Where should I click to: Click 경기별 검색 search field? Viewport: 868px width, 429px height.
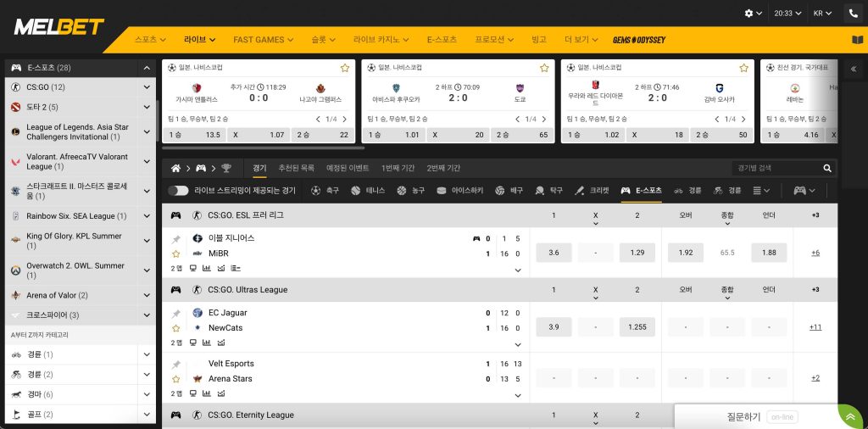[x=777, y=168]
